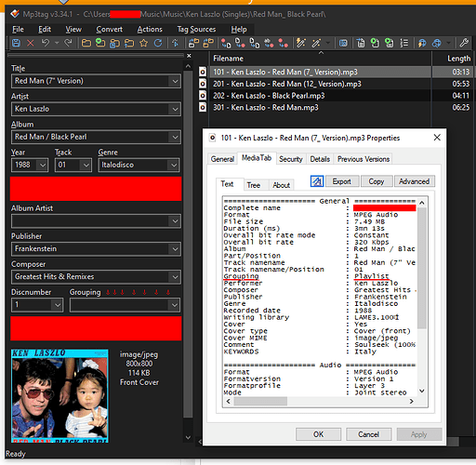Undo the last change via toolbar arrow
Viewport: 476px width, 465px height.
[46, 43]
